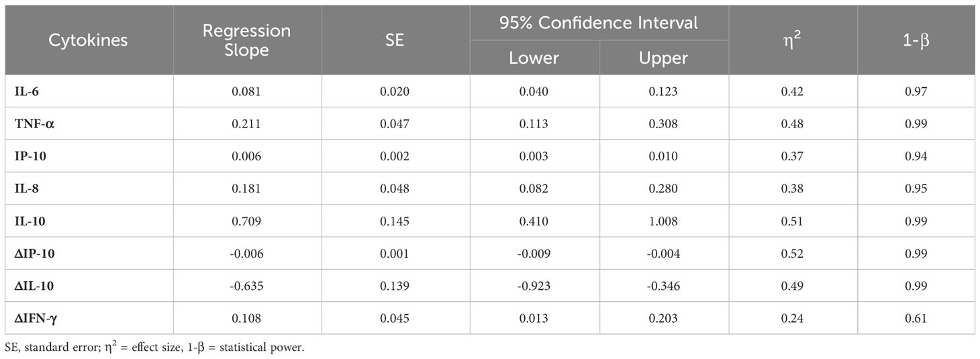The height and width of the screenshot is (359, 980).
Task: Click the 1-β column header
Action: (916, 40)
